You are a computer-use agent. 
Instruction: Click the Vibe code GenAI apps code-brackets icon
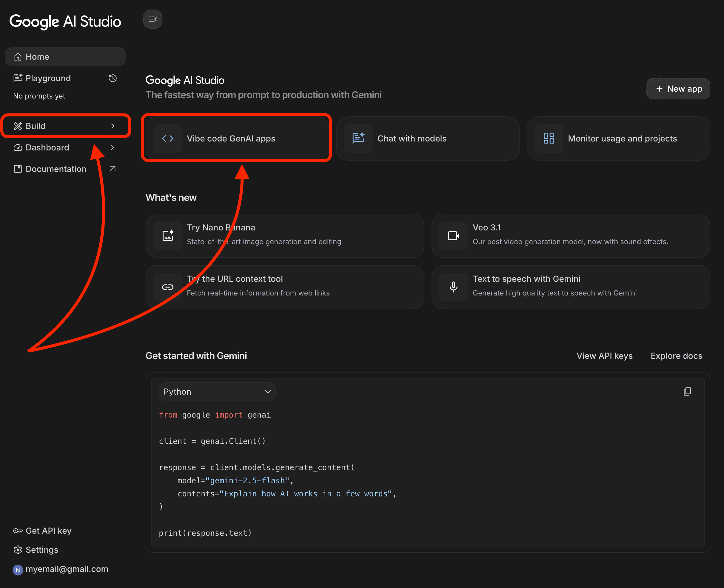tap(168, 138)
